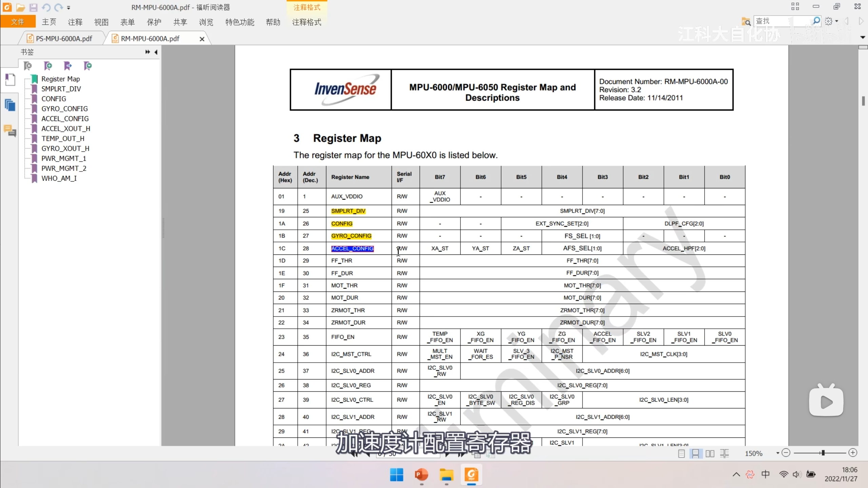Click the bookmark options dropdown icon
The height and width of the screenshot is (488, 868).
pyautogui.click(x=88, y=66)
